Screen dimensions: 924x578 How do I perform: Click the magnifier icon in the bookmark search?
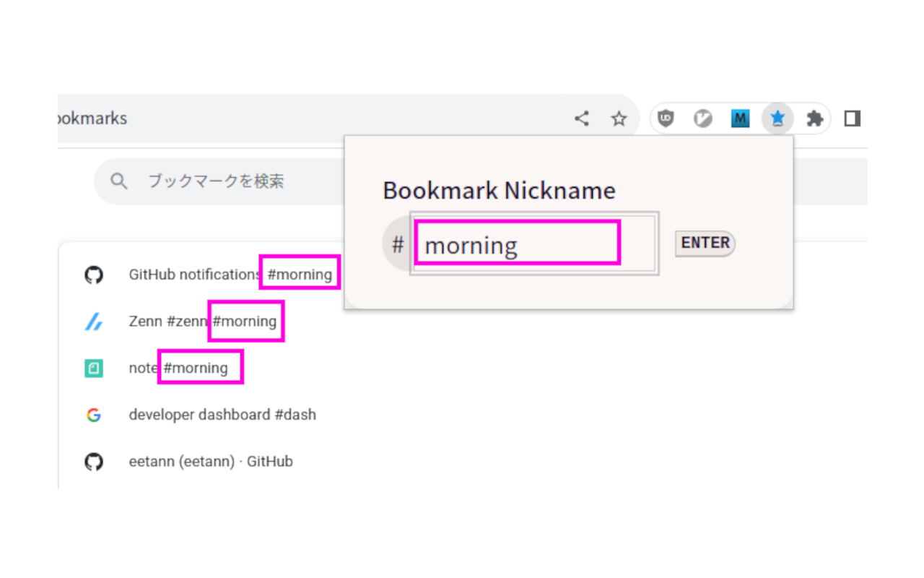119,181
